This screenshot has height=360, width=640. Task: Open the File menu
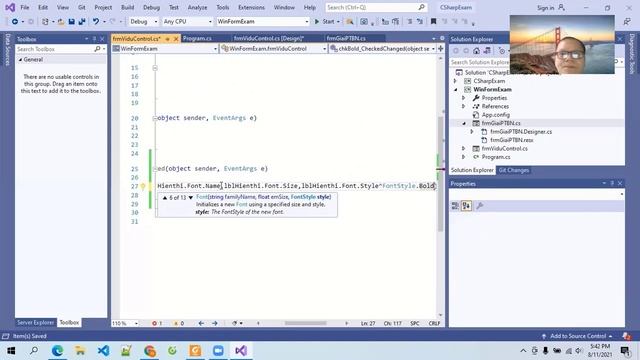coord(24,7)
